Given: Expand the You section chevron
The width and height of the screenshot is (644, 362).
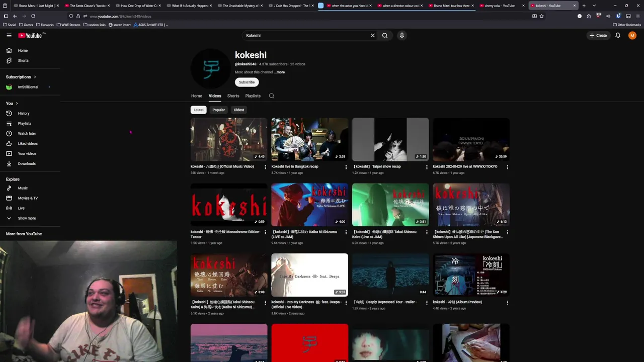Looking at the screenshot, I should pyautogui.click(x=17, y=104).
